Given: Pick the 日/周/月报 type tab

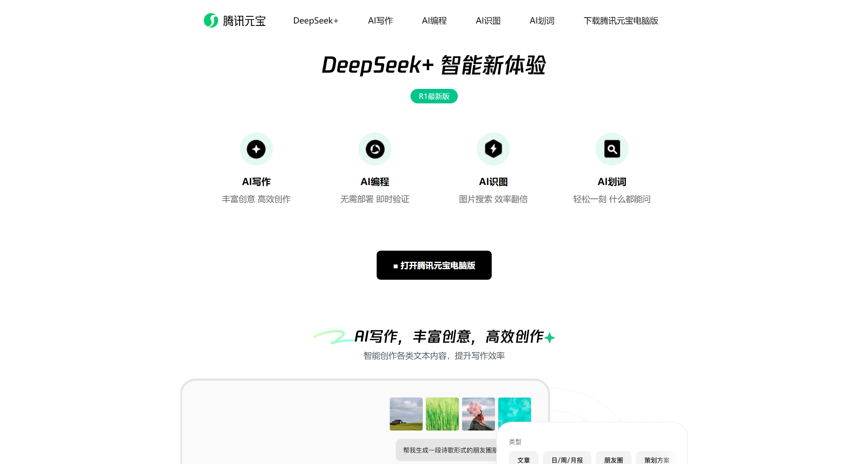Looking at the screenshot, I should pyautogui.click(x=567, y=459).
